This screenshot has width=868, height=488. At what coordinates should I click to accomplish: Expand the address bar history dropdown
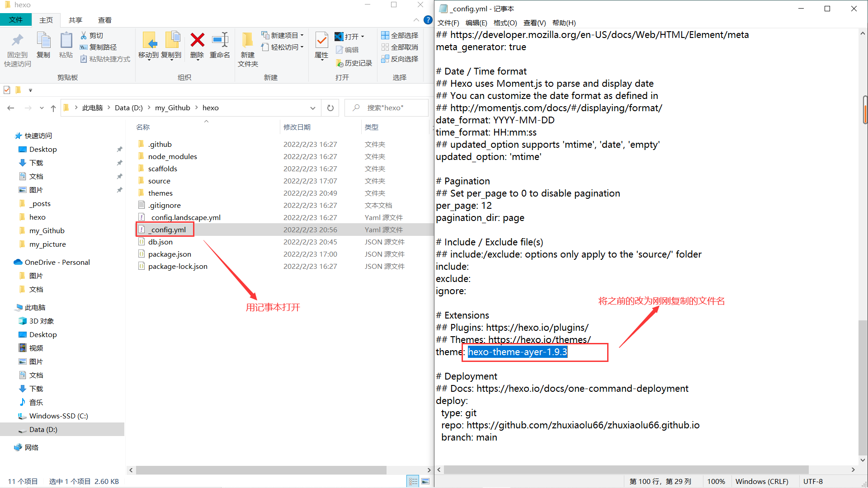313,108
